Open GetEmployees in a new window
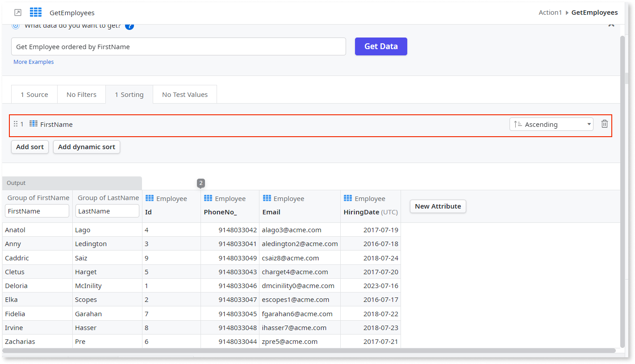 click(17, 13)
